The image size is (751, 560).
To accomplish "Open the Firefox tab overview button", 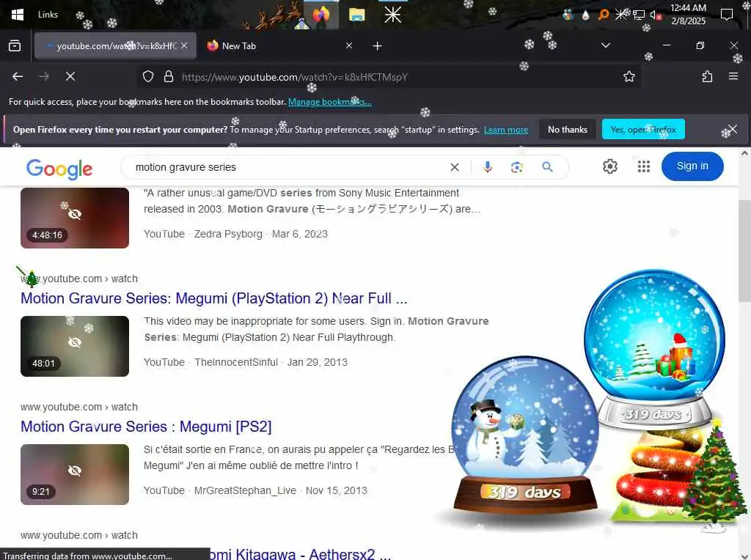I will point(15,46).
